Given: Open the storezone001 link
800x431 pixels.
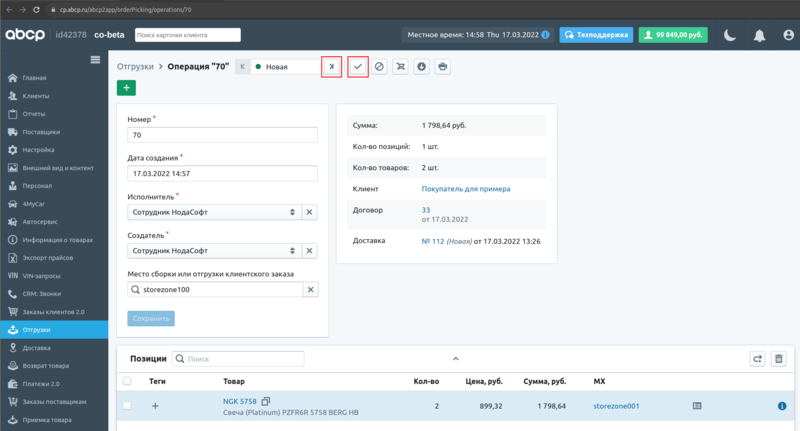Looking at the screenshot, I should click(616, 406).
